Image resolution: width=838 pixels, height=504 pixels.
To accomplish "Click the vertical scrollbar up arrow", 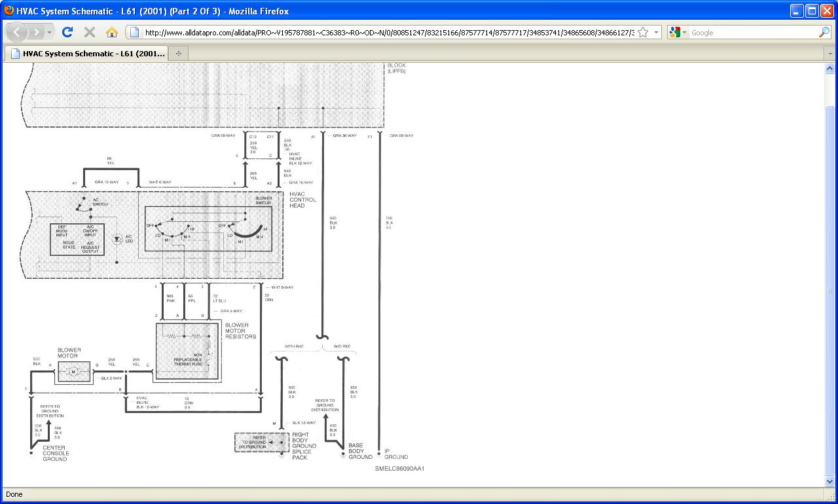I will click(829, 68).
